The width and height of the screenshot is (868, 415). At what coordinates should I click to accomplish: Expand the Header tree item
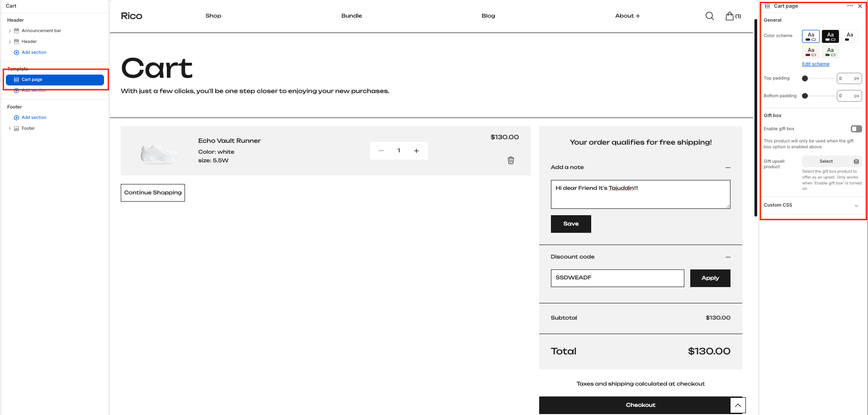point(10,42)
